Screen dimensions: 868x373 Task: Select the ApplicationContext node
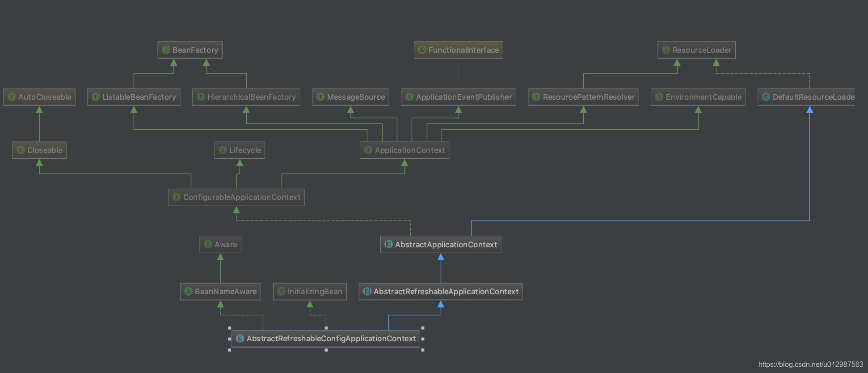click(405, 150)
